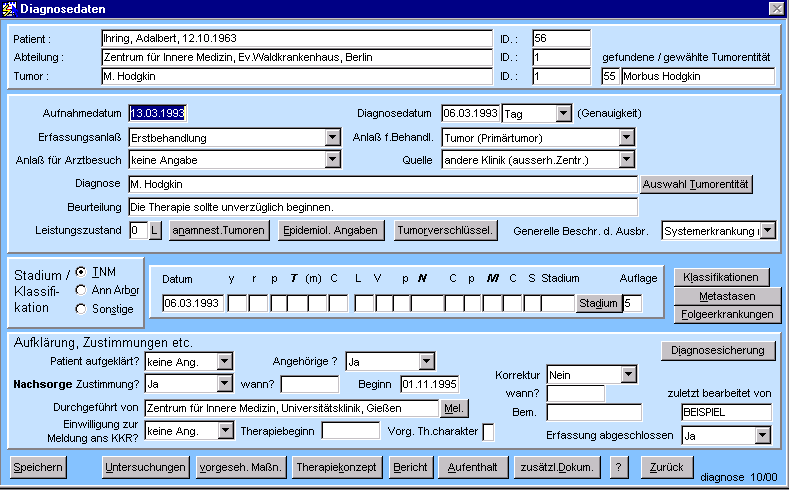The height and width of the screenshot is (490, 789).
Task: Select the Ann Arbor radio button
Action: 81,290
